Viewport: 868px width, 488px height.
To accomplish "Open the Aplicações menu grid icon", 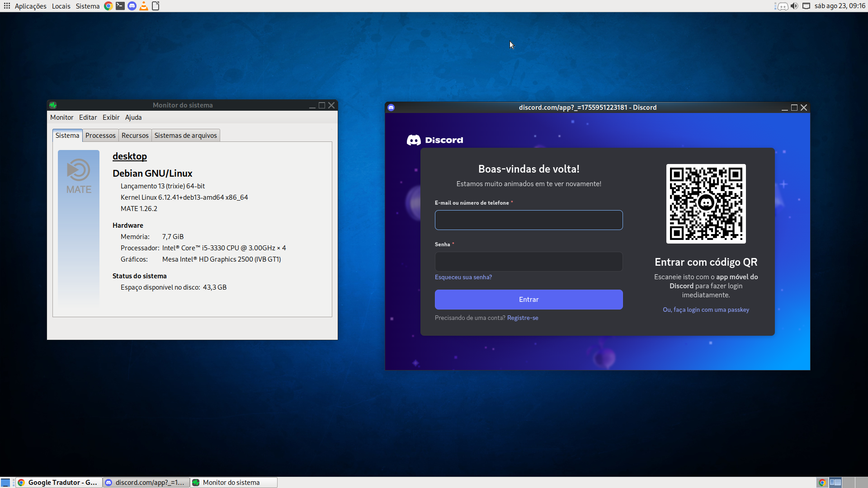I will 7,6.
